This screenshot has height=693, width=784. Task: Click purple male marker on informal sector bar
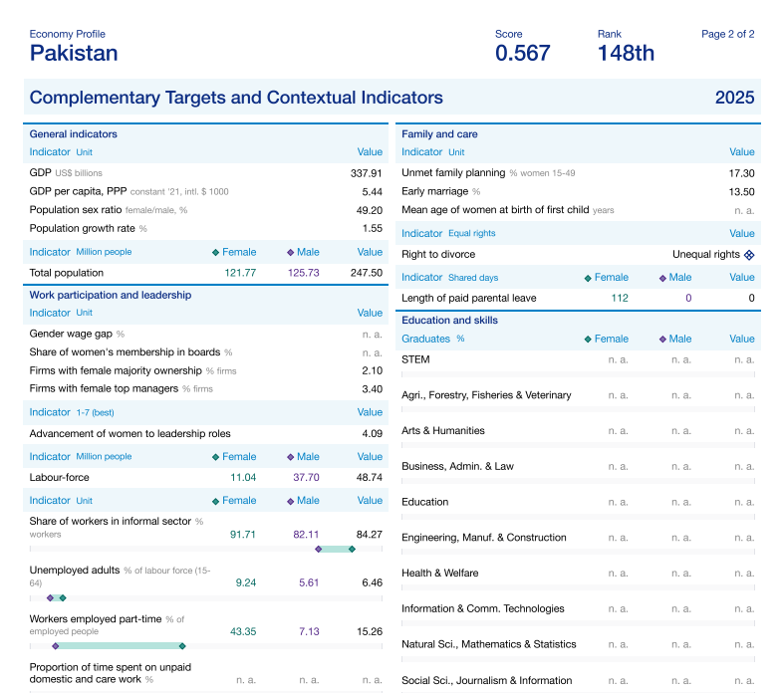tap(319, 549)
